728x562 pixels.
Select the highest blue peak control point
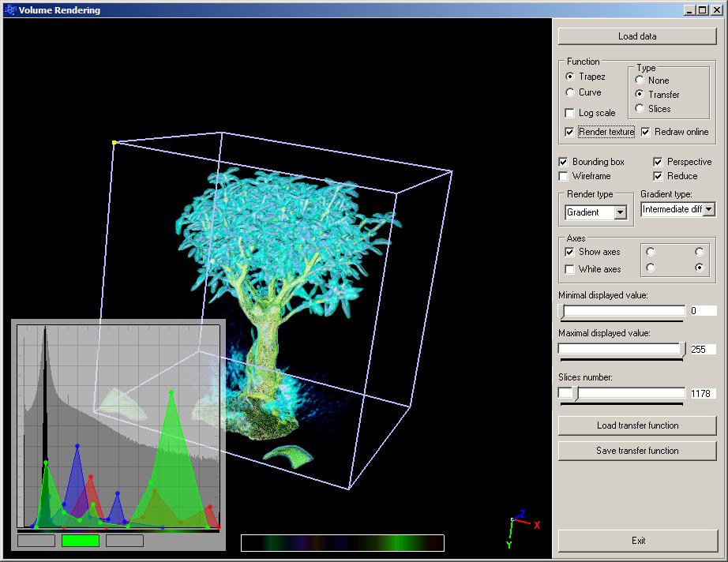[x=77, y=446]
